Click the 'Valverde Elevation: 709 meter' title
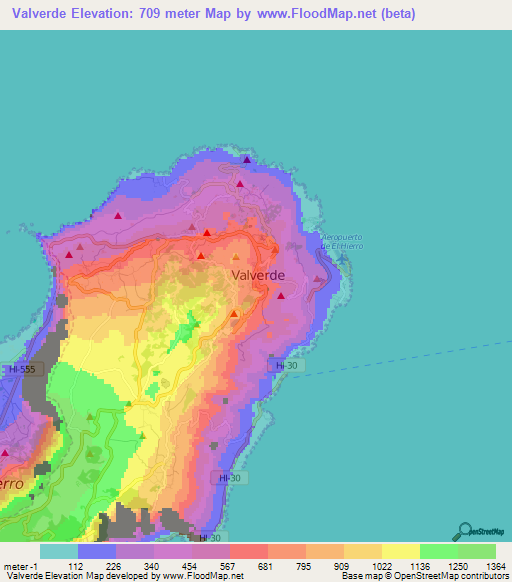Screen dimensions: 512x582 107,13
